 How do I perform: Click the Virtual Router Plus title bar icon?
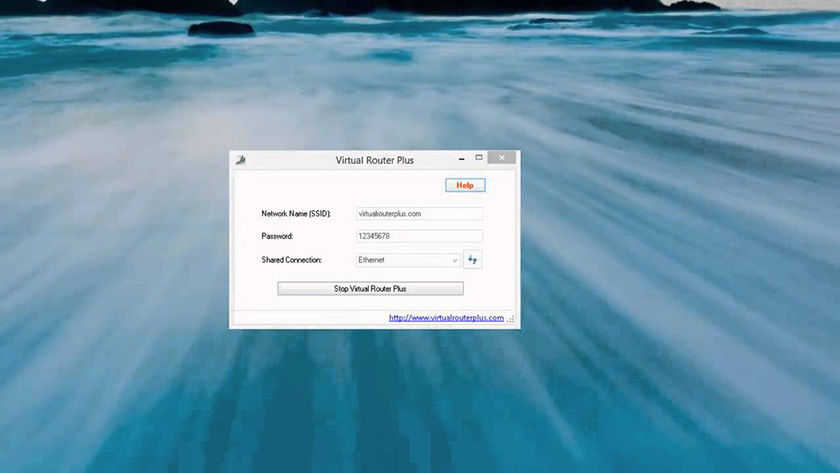coord(240,160)
